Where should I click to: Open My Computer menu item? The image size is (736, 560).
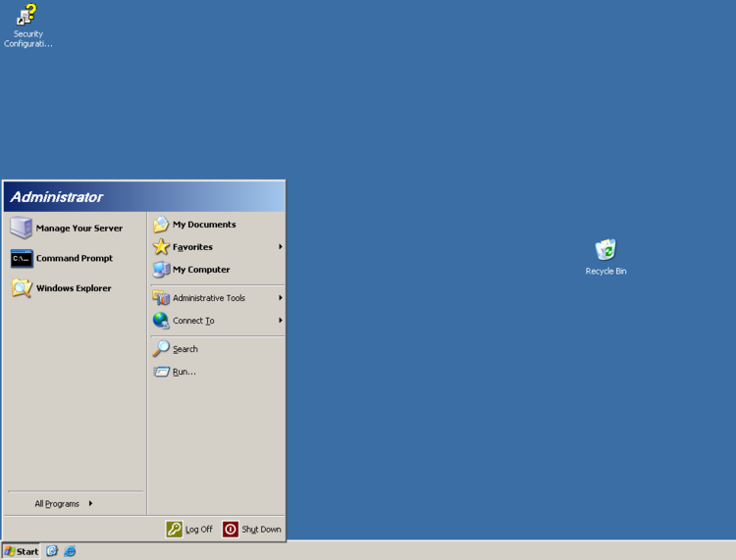pos(218,270)
